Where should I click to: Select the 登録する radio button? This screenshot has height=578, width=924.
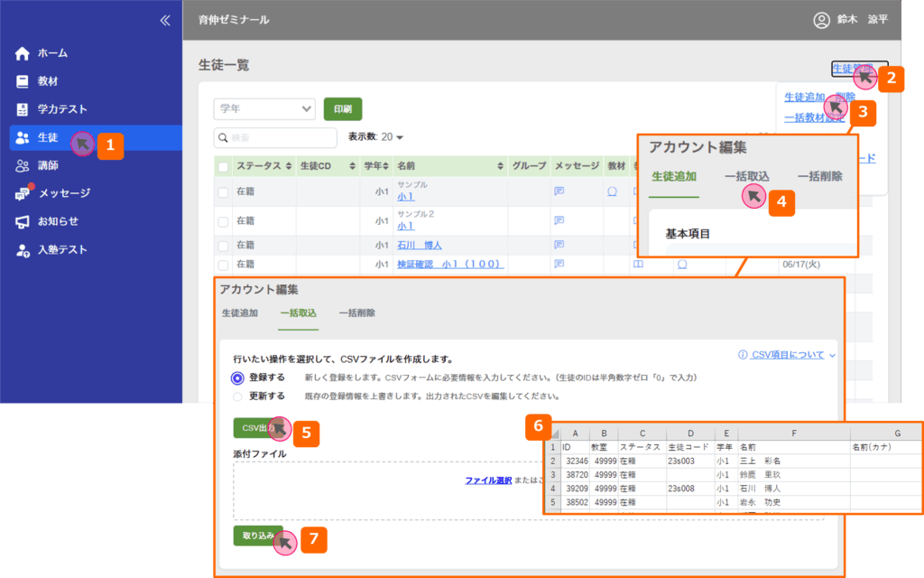click(x=237, y=378)
